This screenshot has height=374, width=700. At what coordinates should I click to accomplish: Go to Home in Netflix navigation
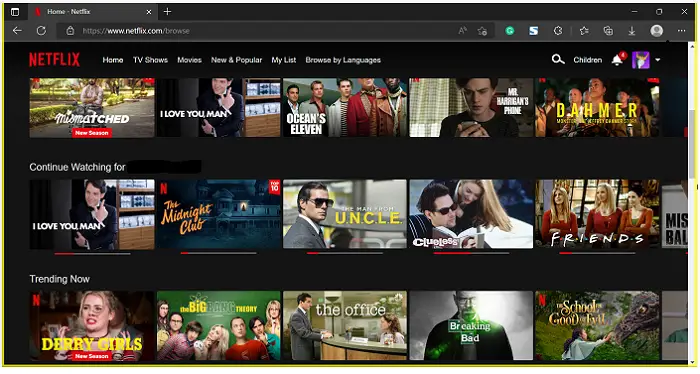click(x=112, y=60)
